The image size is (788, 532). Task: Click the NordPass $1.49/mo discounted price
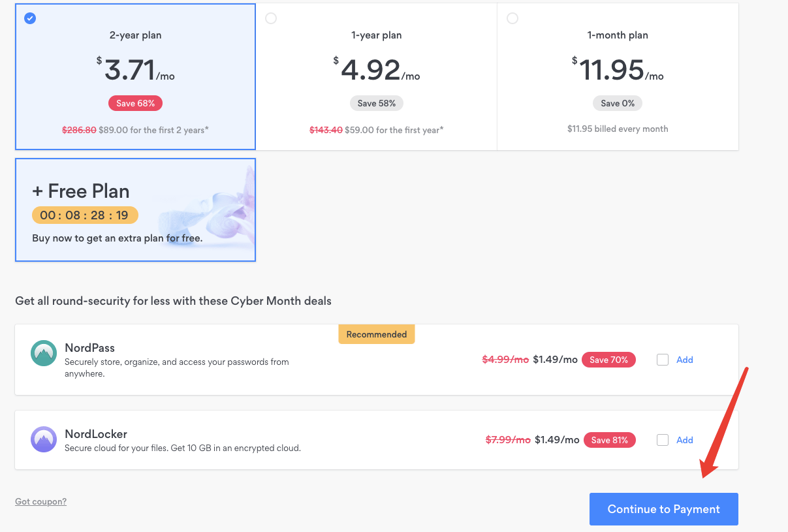coord(555,360)
